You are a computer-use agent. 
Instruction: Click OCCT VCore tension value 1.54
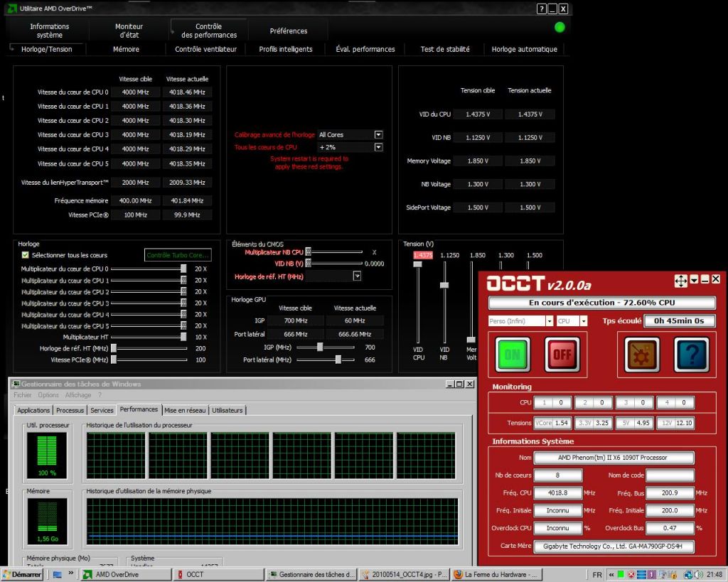point(562,423)
